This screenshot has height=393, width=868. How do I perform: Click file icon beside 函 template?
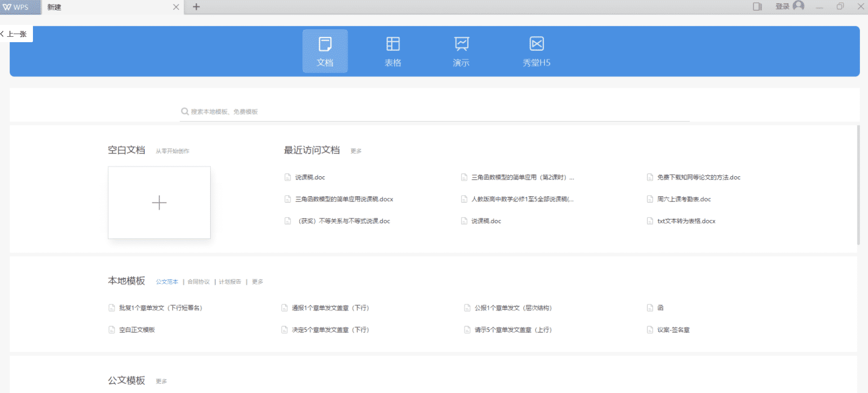pos(650,308)
